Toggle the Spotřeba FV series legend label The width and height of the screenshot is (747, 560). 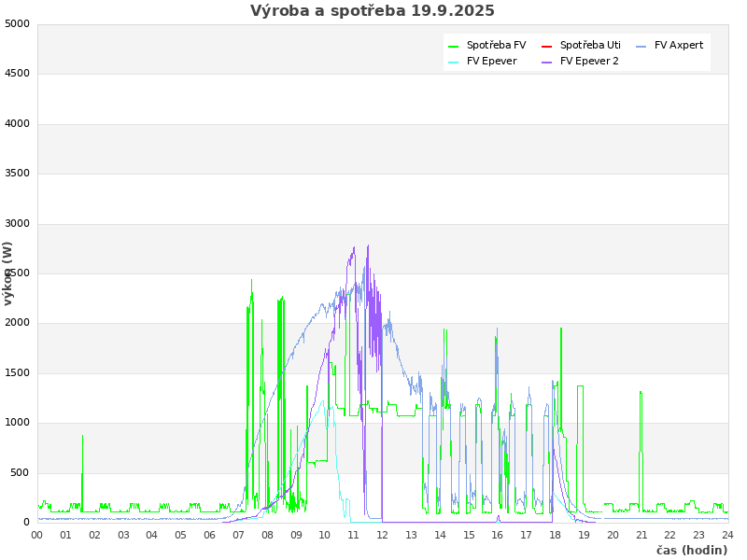pyautogui.click(x=496, y=45)
